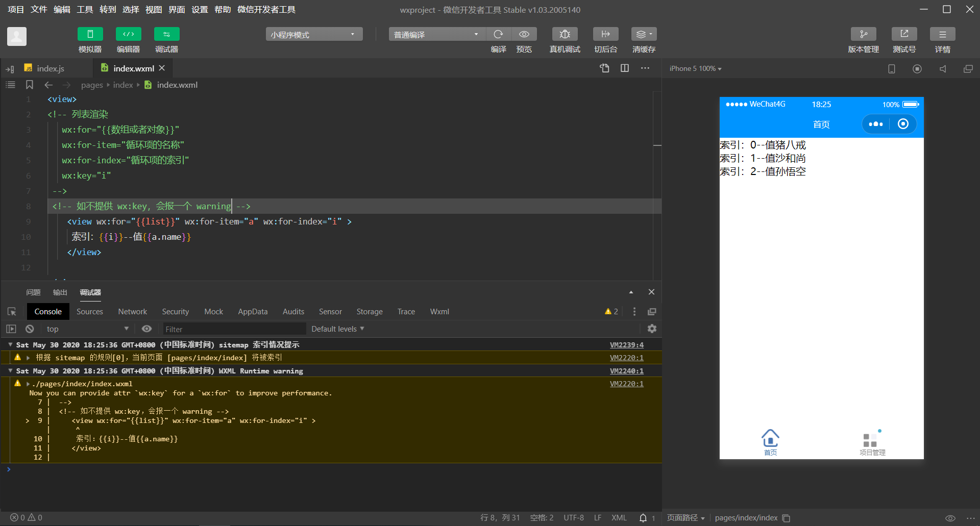This screenshot has width=980, height=526.
Task: Start real device debugging
Action: click(x=565, y=34)
